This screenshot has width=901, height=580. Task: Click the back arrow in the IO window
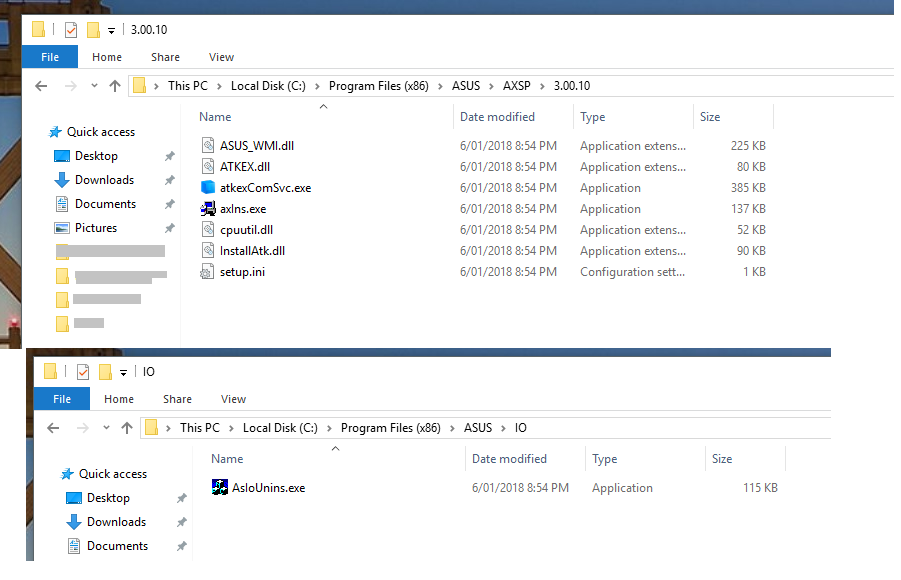pos(53,428)
